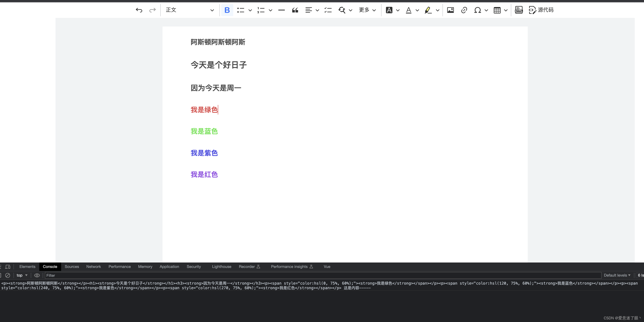Open the Network tab
Viewport: 644px width, 322px height.
(x=94, y=267)
